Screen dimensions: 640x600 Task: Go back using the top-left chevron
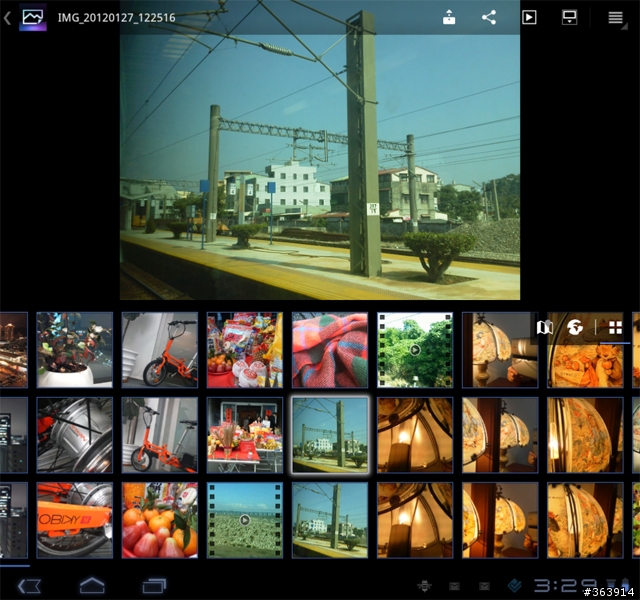point(7,18)
